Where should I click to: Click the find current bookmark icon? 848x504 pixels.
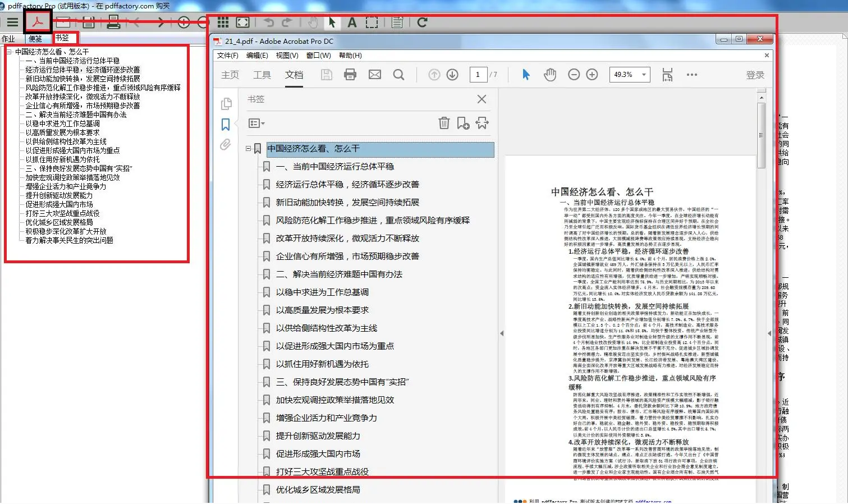coord(483,123)
